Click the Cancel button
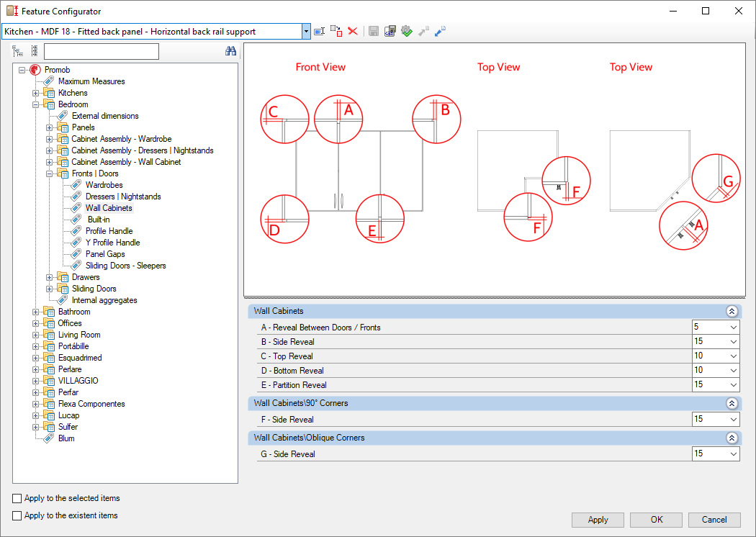The height and width of the screenshot is (537, 756). click(x=714, y=520)
